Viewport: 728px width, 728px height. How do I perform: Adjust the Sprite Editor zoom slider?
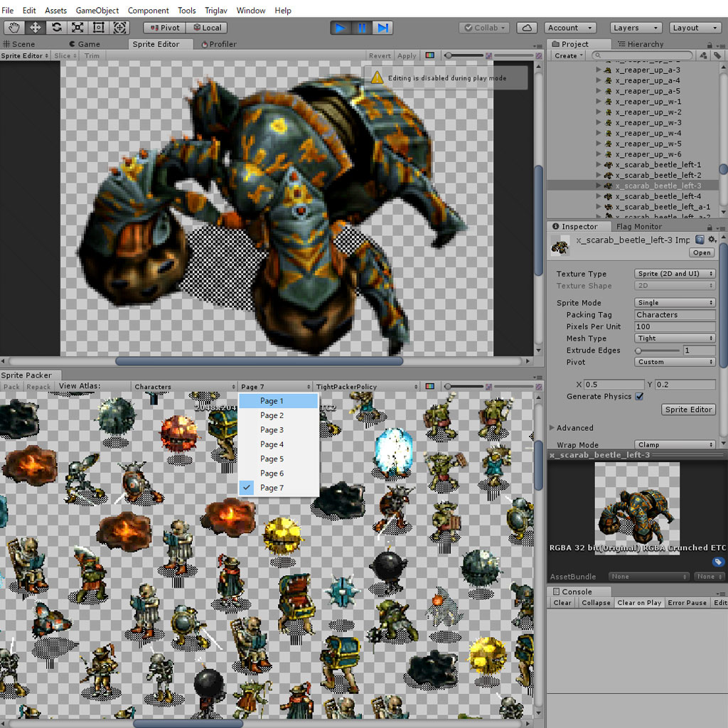(464, 55)
